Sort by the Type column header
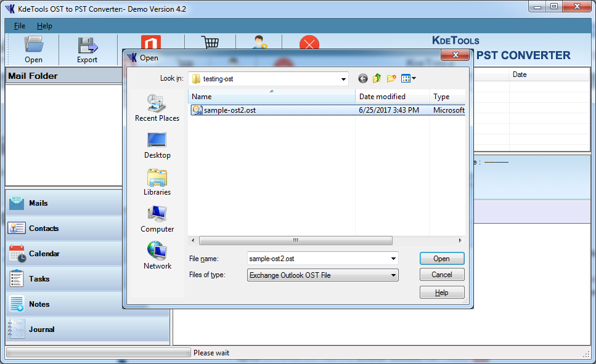The width and height of the screenshot is (596, 364). pyautogui.click(x=447, y=97)
